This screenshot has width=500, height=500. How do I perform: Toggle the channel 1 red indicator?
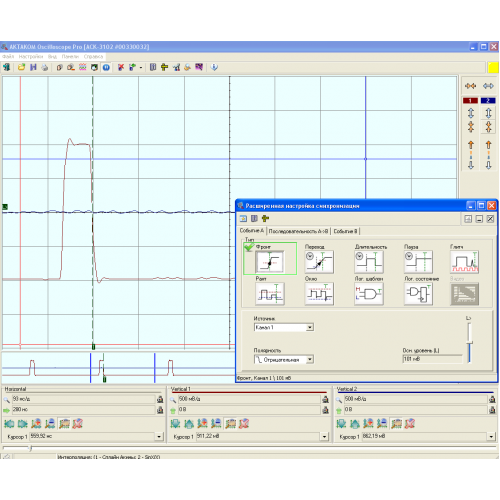coord(470,100)
